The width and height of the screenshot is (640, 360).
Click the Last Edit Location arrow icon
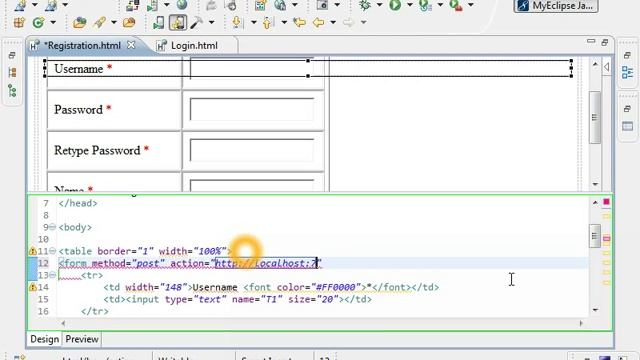(x=299, y=22)
